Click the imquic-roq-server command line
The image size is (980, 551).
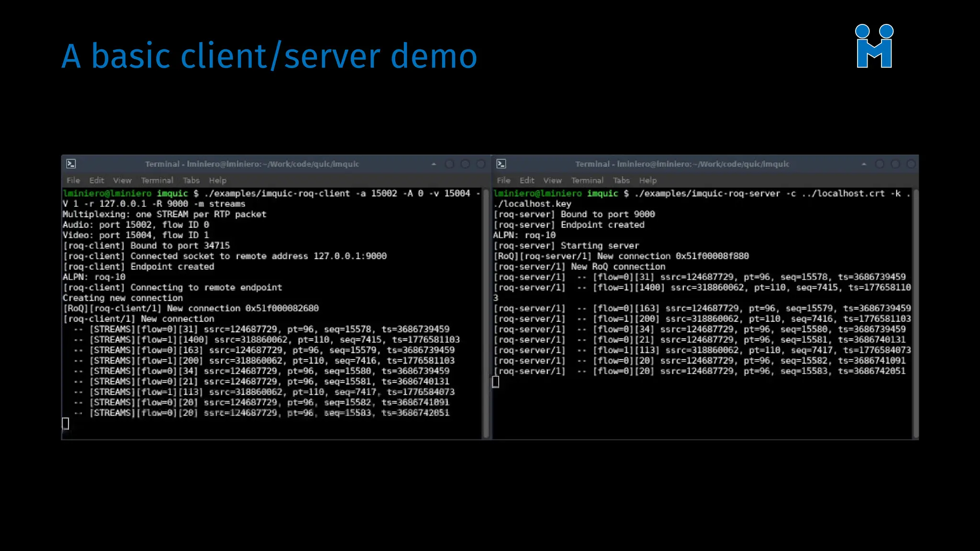[702, 198]
